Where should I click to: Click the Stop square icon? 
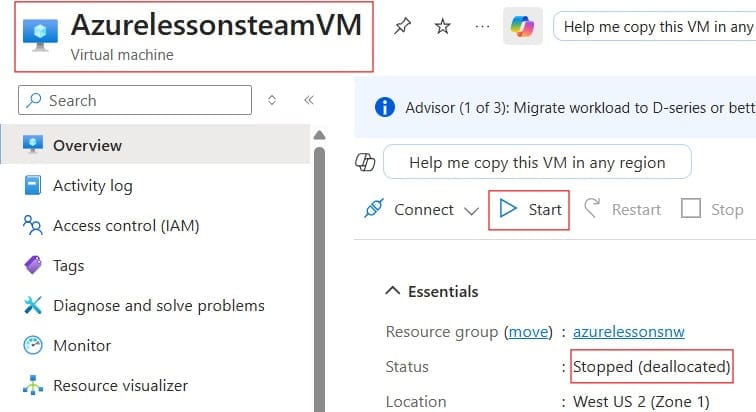pyautogui.click(x=690, y=209)
